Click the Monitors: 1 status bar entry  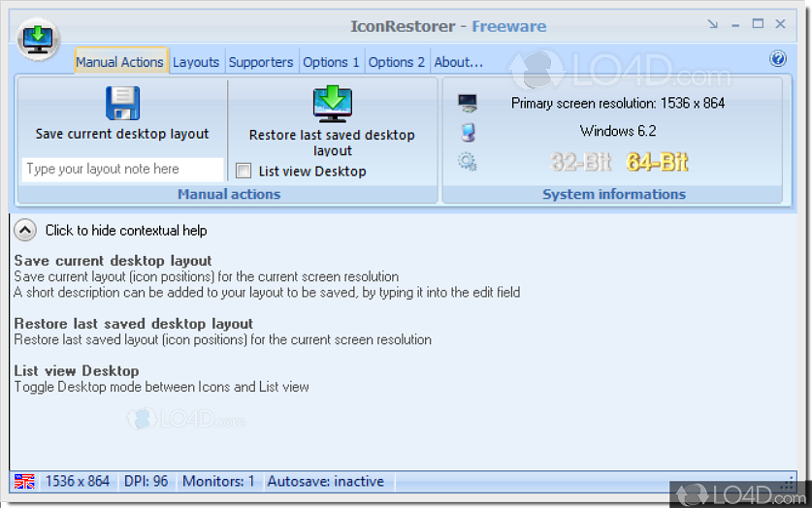pos(218,481)
